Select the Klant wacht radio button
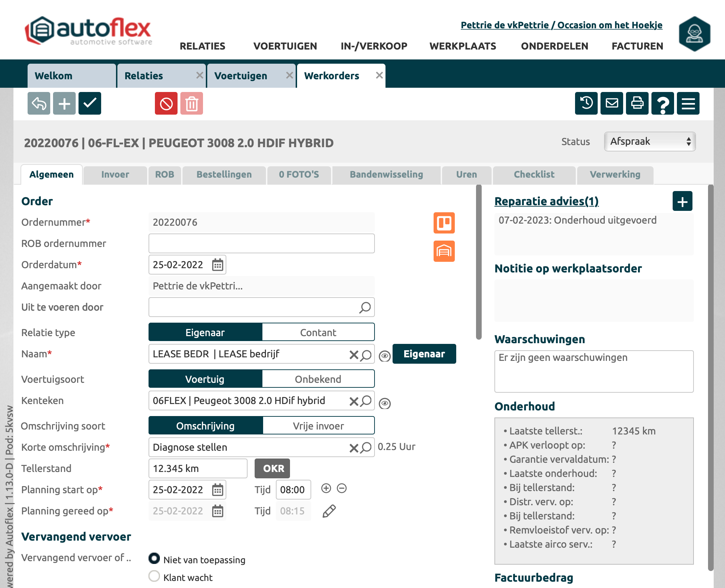The height and width of the screenshot is (588, 725). pos(154,576)
